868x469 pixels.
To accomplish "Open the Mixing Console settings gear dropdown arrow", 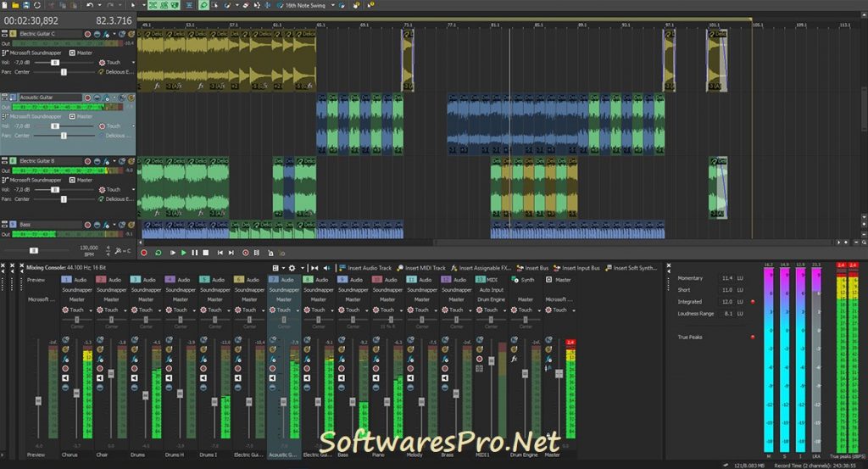I will pos(303,268).
